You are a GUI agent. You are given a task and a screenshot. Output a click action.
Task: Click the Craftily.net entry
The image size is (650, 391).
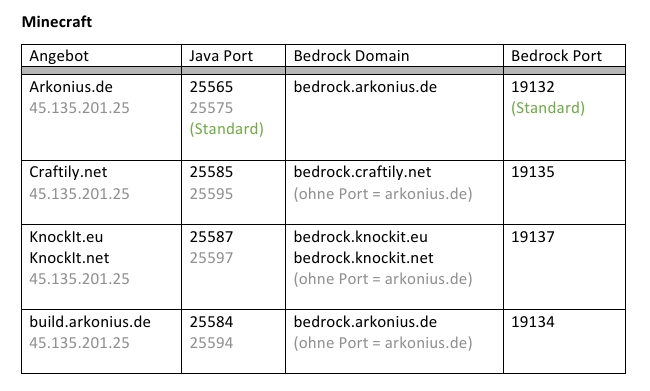pyautogui.click(x=68, y=172)
